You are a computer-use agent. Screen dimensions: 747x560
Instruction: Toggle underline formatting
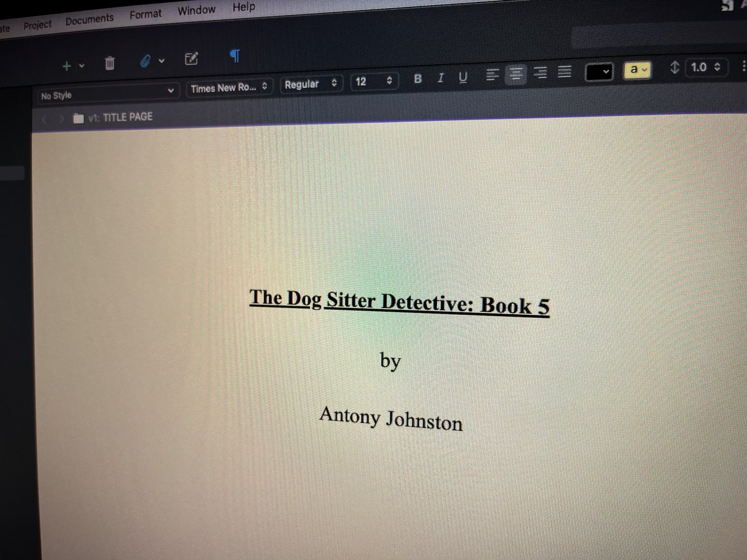pos(463,78)
